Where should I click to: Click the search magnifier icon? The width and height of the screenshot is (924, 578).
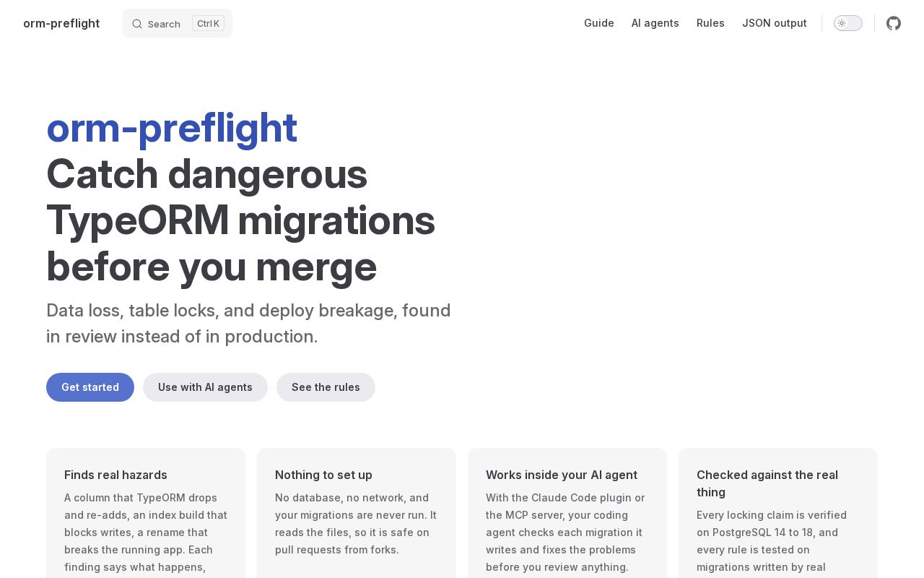137,24
